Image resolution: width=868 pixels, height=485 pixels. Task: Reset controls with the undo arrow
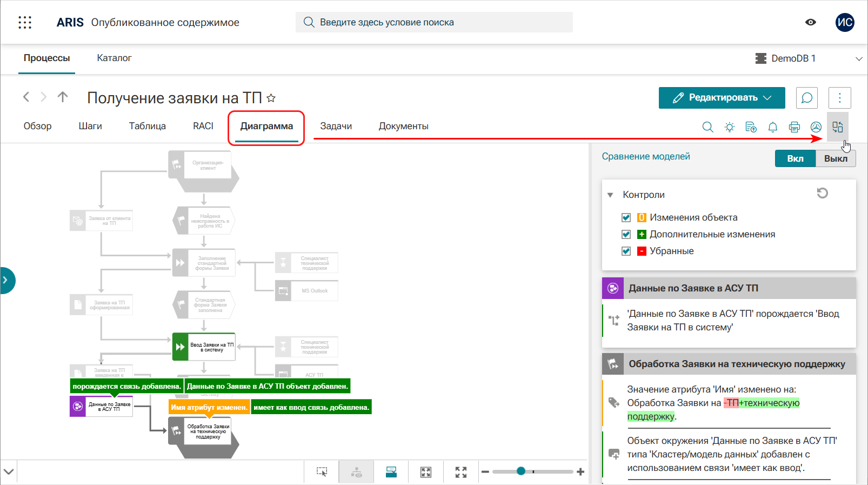coord(822,193)
